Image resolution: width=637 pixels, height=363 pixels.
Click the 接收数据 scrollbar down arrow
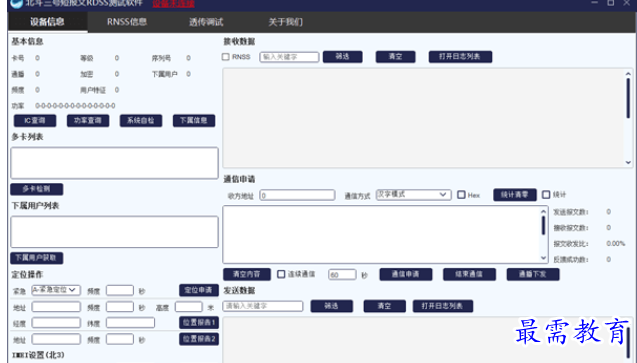(x=628, y=162)
